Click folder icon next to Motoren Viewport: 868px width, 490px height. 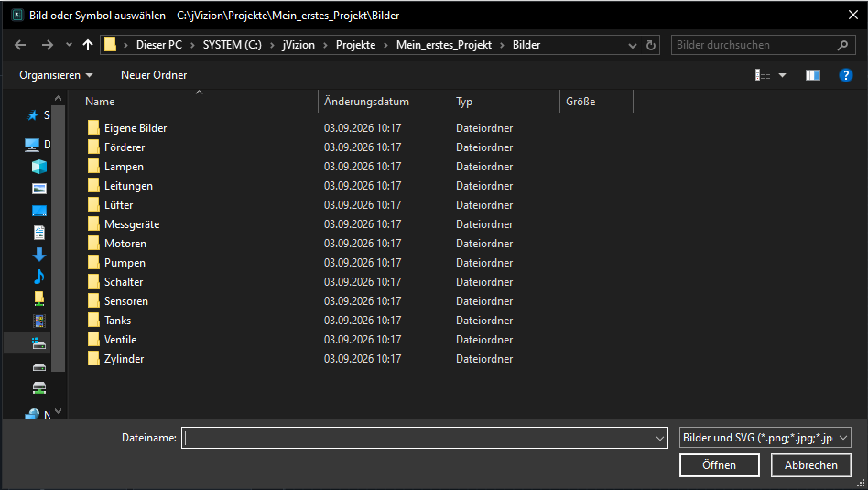tap(93, 243)
